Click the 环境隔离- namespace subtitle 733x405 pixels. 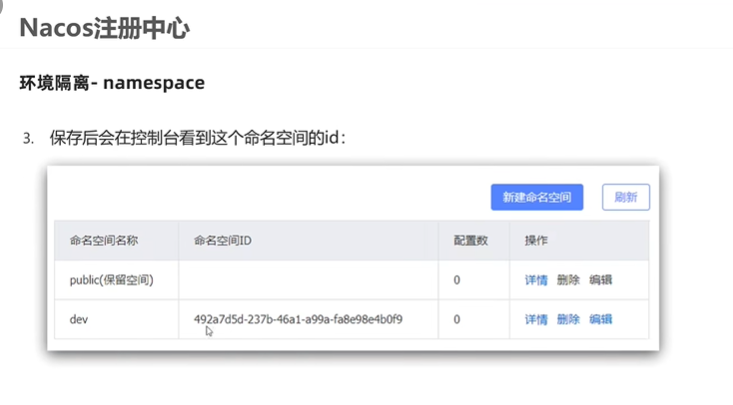[112, 83]
